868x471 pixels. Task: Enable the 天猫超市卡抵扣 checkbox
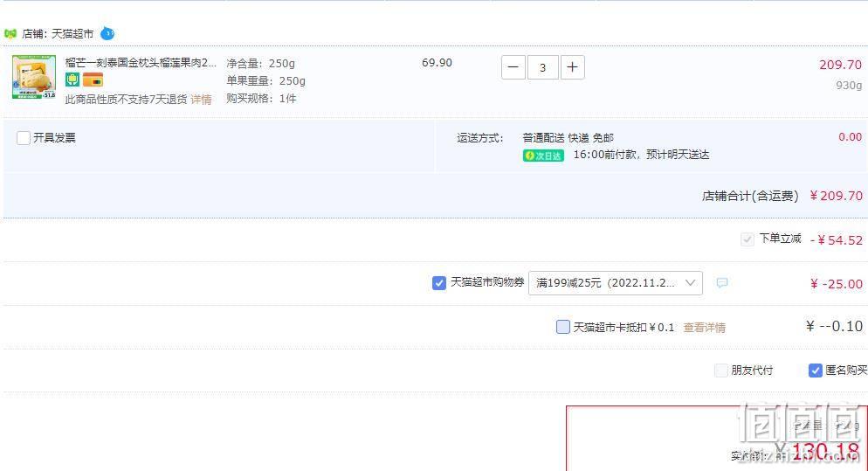tap(563, 327)
